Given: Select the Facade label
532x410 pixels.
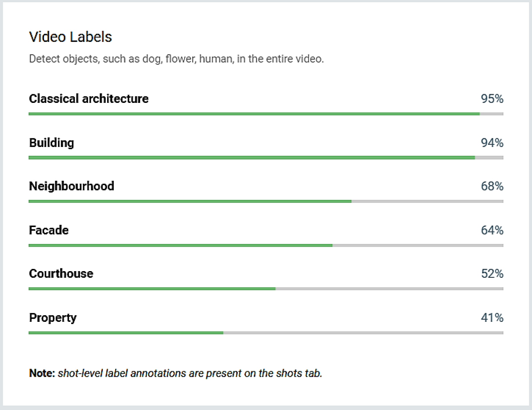Looking at the screenshot, I should pyautogui.click(x=49, y=230).
